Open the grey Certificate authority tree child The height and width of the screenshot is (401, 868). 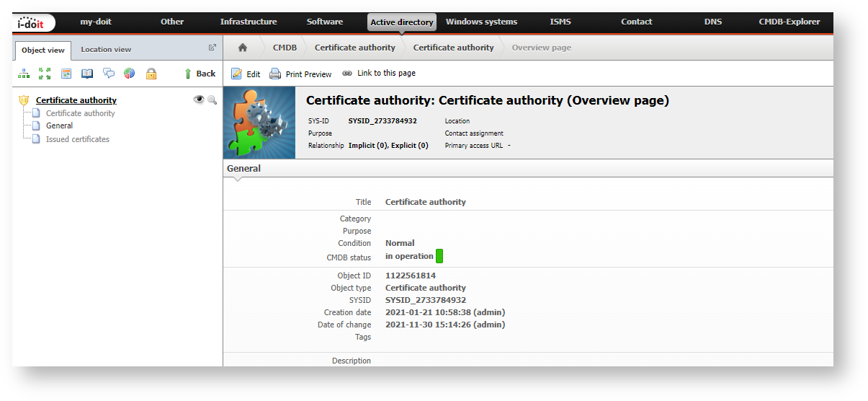[81, 113]
